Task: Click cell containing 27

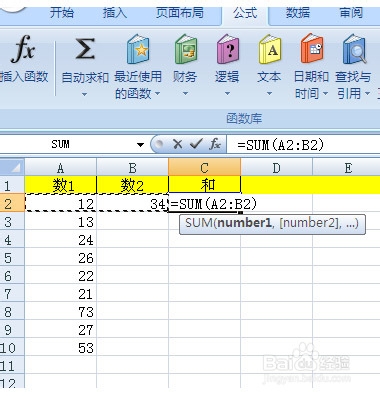Action: pos(60,330)
